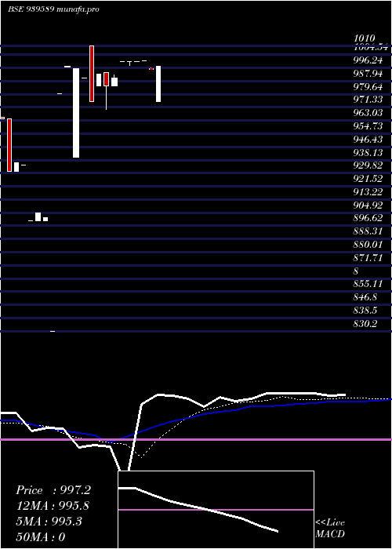Click the tall white candlestick spanning 938 to 996
The height and width of the screenshot is (549, 392).
(76, 113)
